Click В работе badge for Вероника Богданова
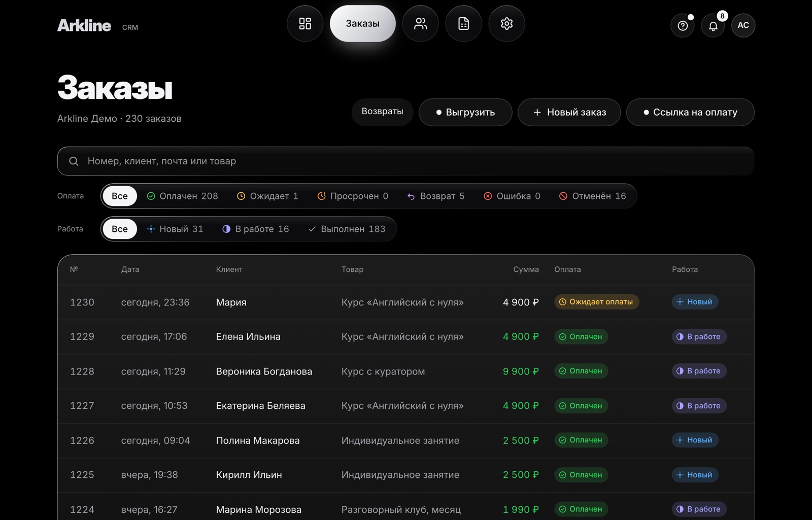The image size is (812, 520). [x=699, y=371]
